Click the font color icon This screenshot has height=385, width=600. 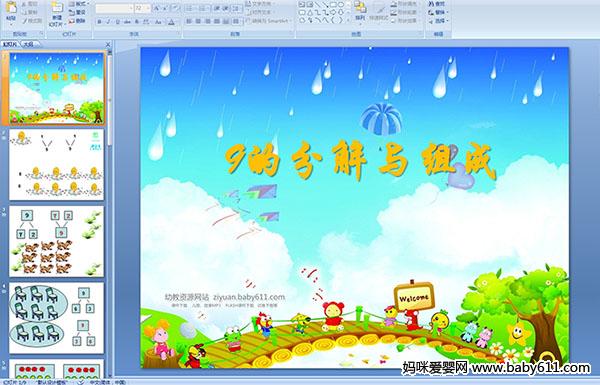[171, 22]
